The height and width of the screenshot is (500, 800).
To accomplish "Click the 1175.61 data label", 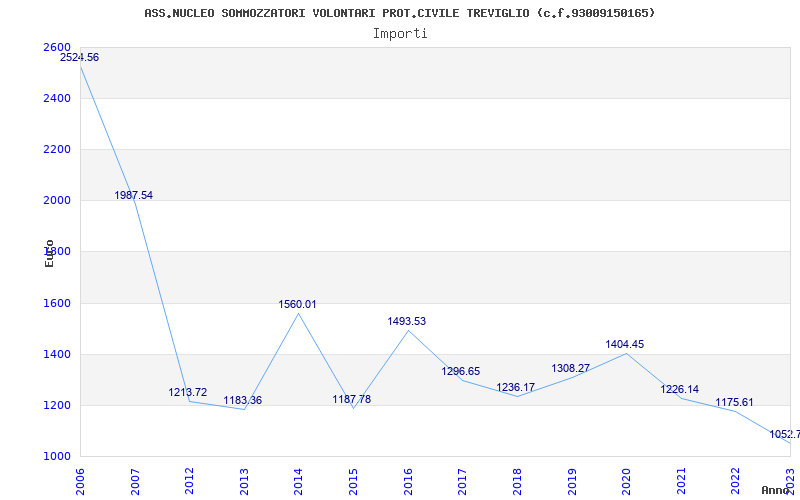I will pos(734,403).
